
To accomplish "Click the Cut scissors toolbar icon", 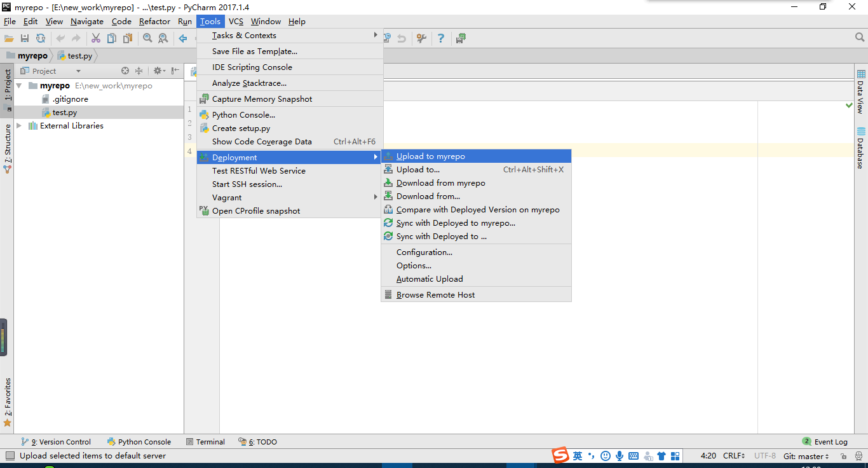I will tap(96, 39).
